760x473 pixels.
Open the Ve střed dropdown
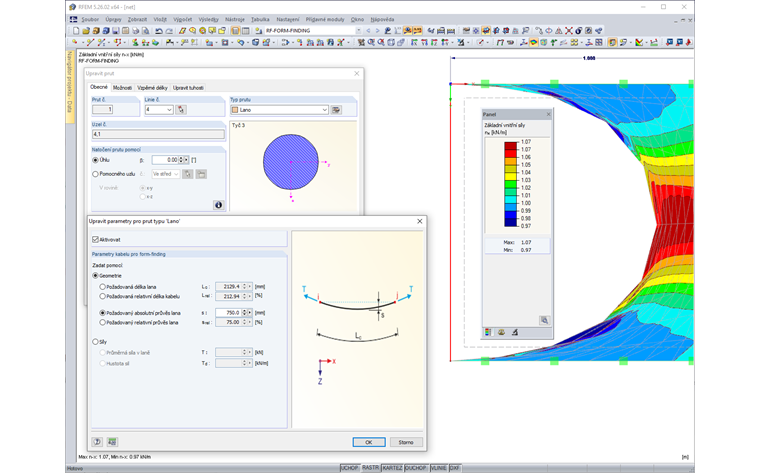(176, 173)
